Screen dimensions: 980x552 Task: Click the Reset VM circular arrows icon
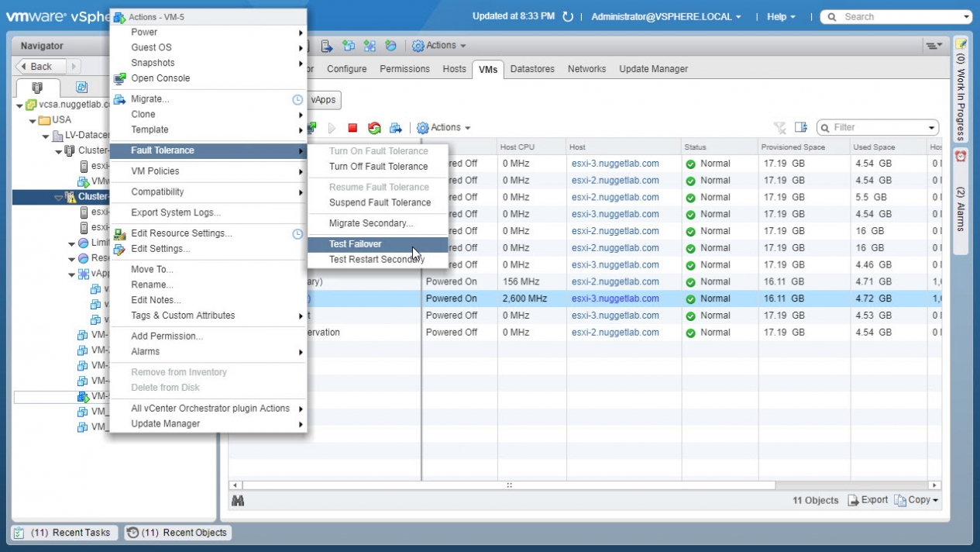pyautogui.click(x=374, y=128)
